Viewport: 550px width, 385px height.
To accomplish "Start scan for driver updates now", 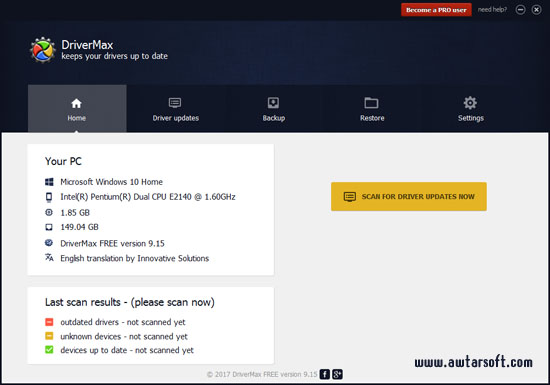I will [409, 196].
